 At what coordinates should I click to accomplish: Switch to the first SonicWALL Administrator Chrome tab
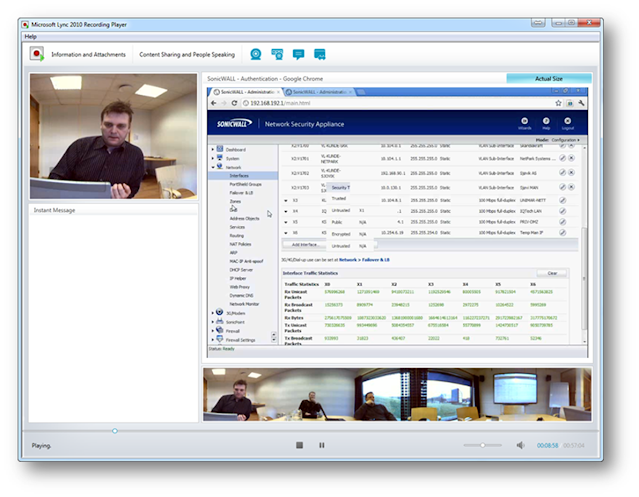click(x=245, y=92)
